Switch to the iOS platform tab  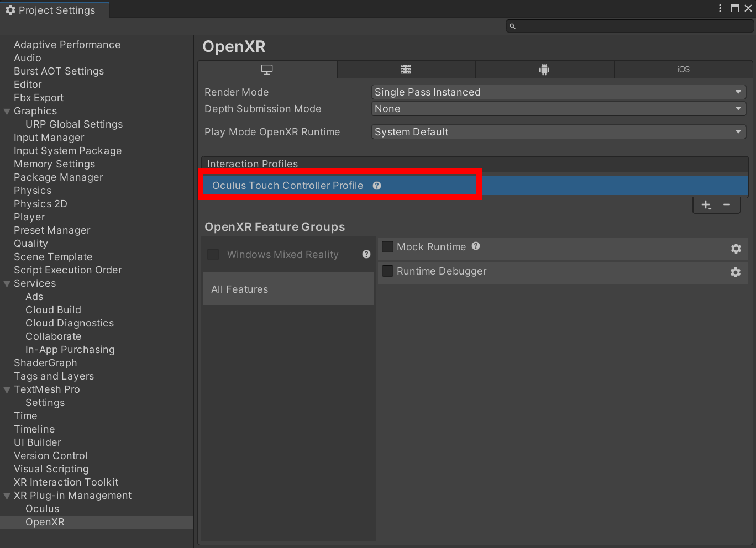click(684, 70)
